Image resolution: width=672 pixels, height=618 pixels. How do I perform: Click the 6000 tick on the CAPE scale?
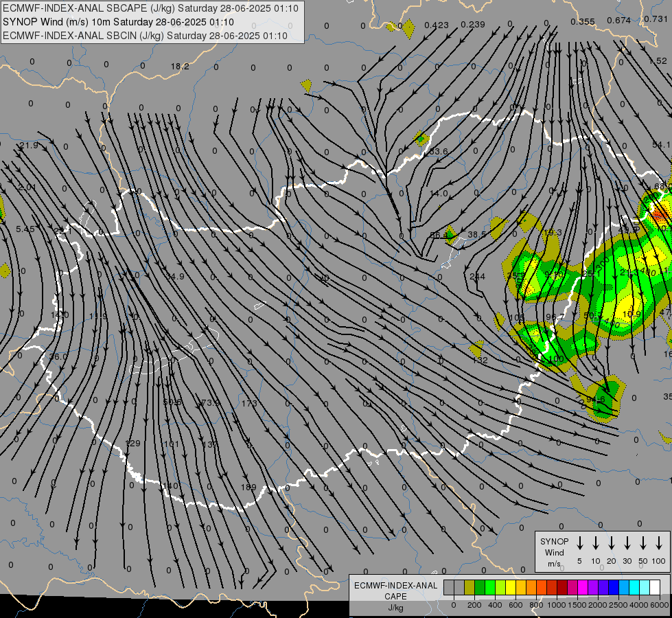(x=660, y=605)
